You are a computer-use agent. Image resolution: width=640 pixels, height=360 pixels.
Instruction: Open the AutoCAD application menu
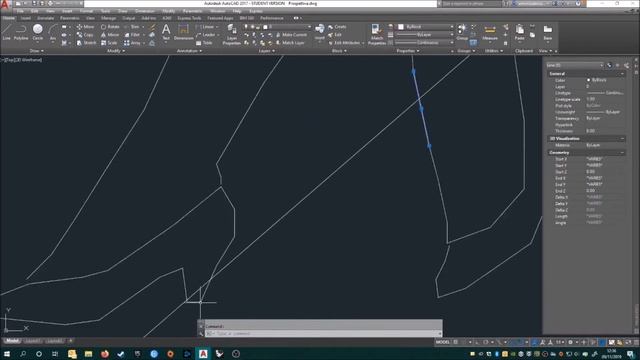(5, 4)
